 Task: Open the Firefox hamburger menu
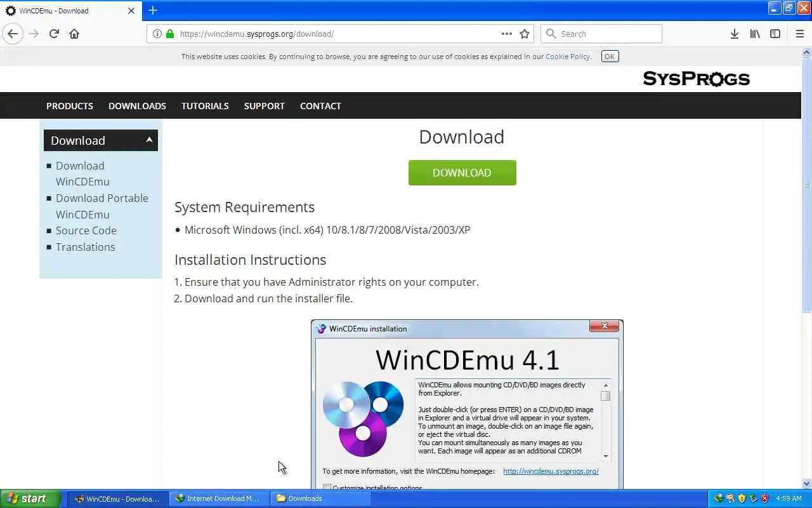(x=799, y=34)
